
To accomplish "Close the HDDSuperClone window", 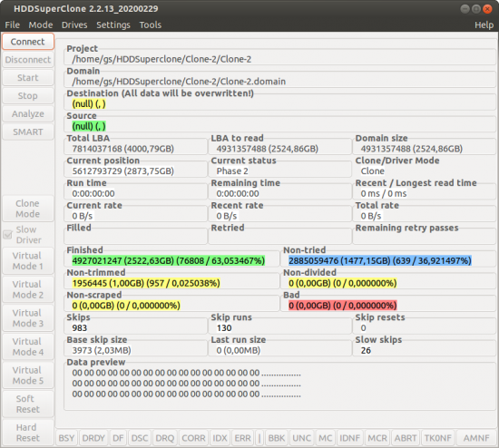I will [487, 9].
